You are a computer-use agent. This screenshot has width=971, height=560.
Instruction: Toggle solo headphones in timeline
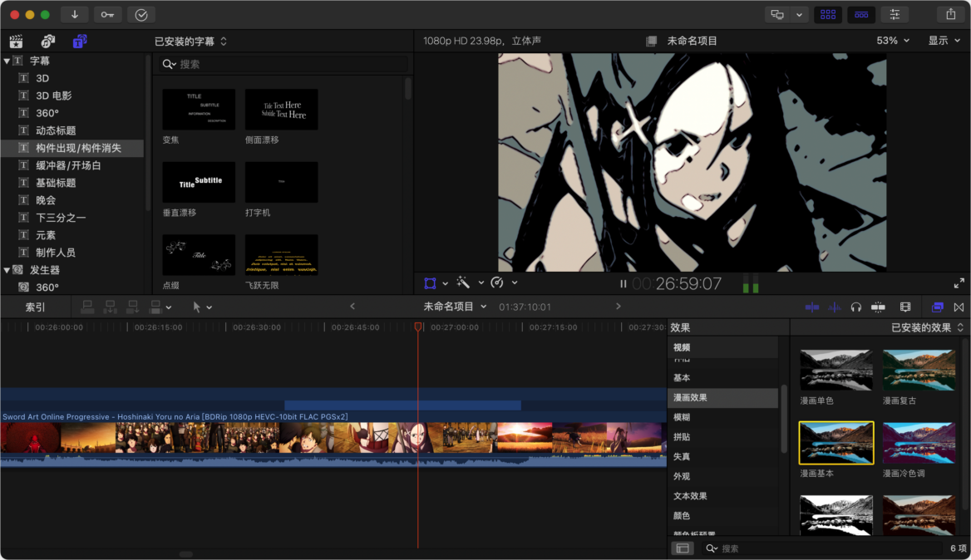click(856, 307)
